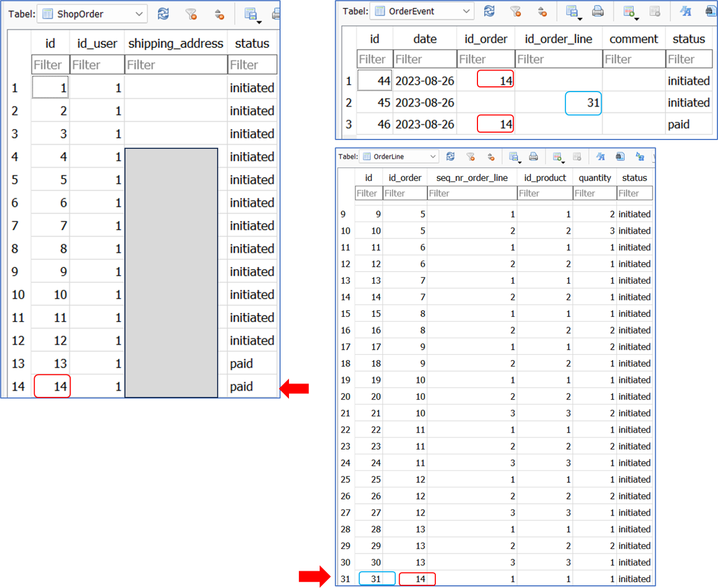
Task: Select 'initiated' status cell in ShopOrder row 1
Action: point(252,88)
